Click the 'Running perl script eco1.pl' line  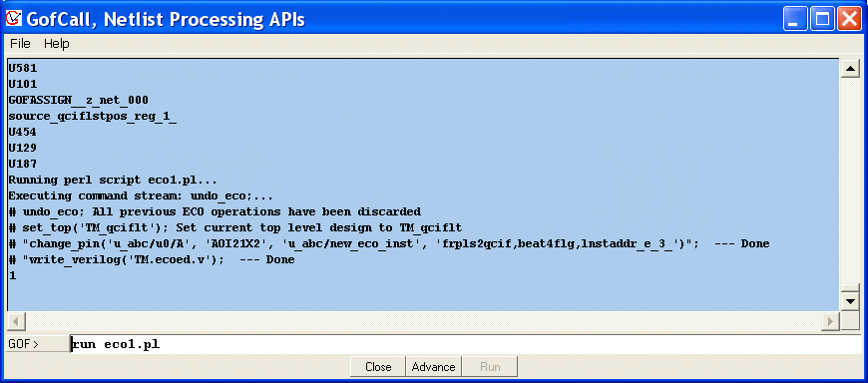[x=113, y=181]
